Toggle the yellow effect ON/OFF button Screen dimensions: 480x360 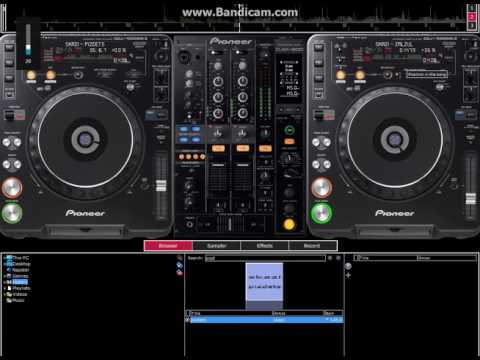pos(289,224)
